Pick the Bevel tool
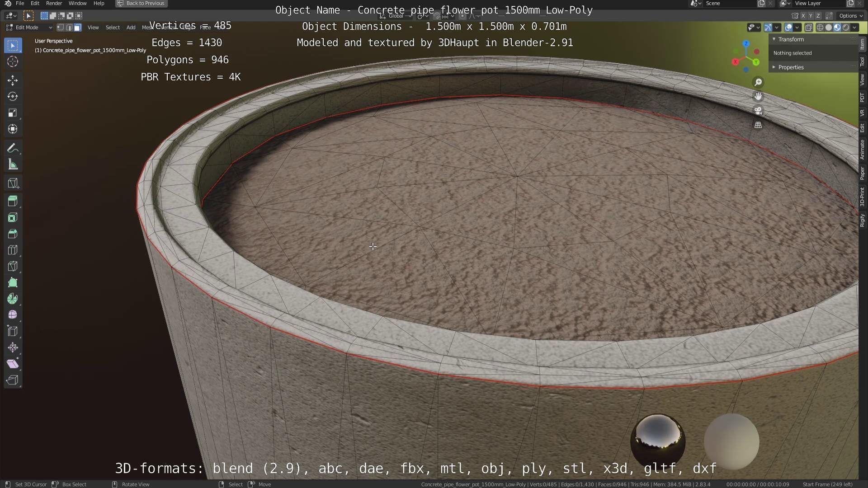This screenshot has width=868, height=488. (x=13, y=234)
